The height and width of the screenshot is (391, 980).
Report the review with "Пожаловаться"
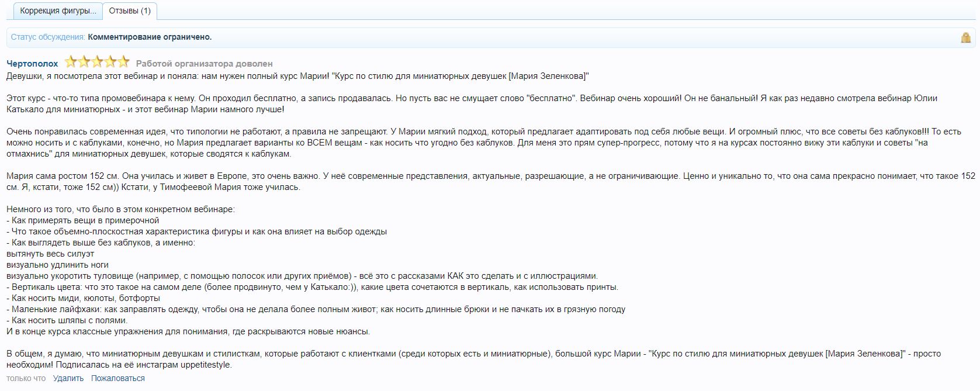coord(117,378)
